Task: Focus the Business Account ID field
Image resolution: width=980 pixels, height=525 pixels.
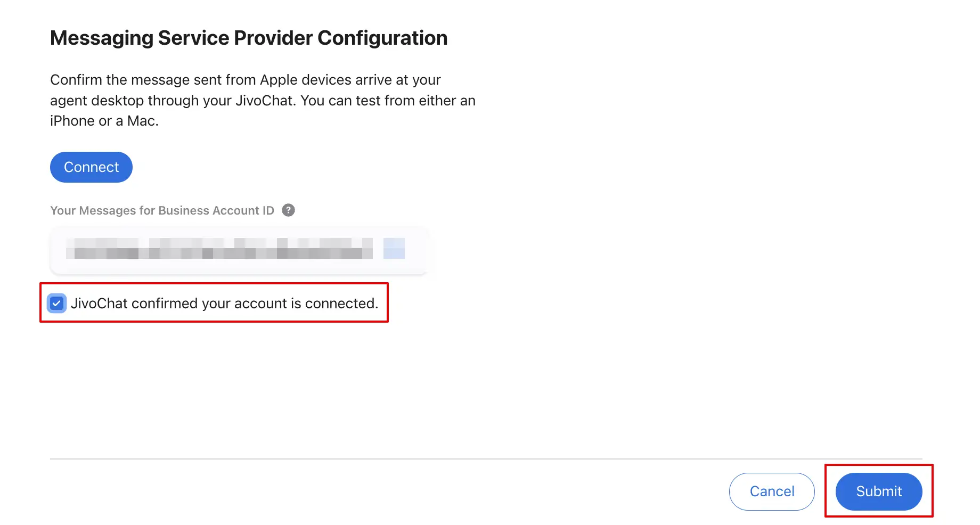Action: [x=240, y=250]
